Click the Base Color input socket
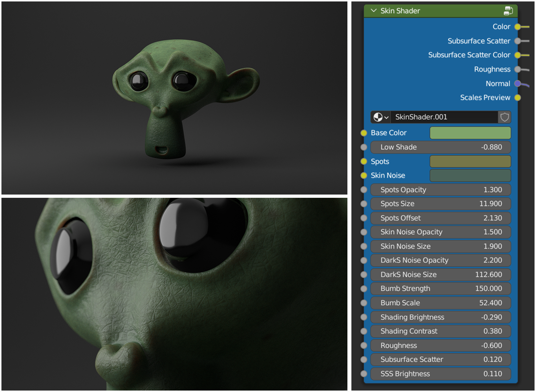536x392 pixels. point(364,133)
